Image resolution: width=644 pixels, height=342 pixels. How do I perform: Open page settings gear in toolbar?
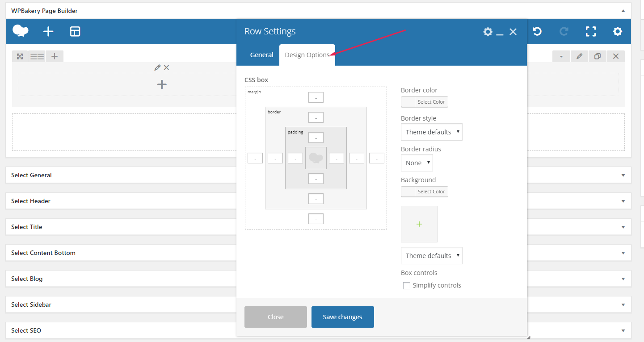pos(617,31)
